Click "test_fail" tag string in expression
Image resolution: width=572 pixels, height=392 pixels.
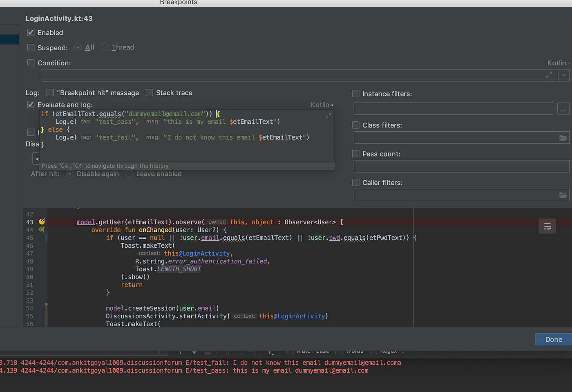click(x=115, y=137)
